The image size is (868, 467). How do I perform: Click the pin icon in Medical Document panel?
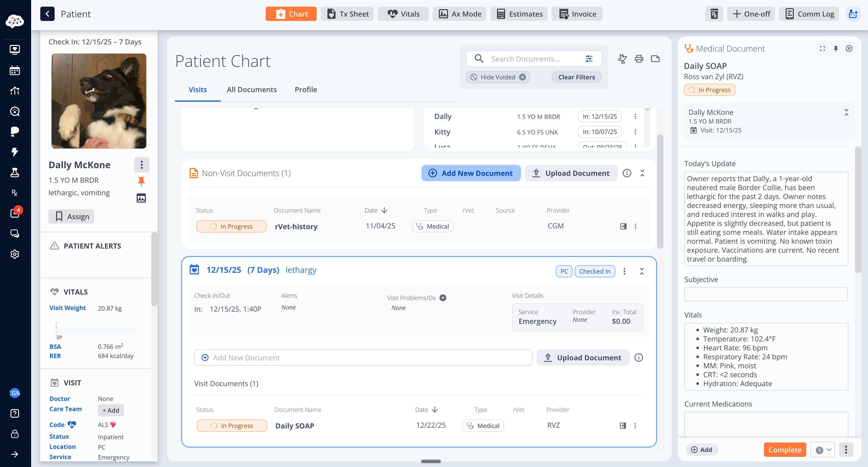click(x=836, y=48)
